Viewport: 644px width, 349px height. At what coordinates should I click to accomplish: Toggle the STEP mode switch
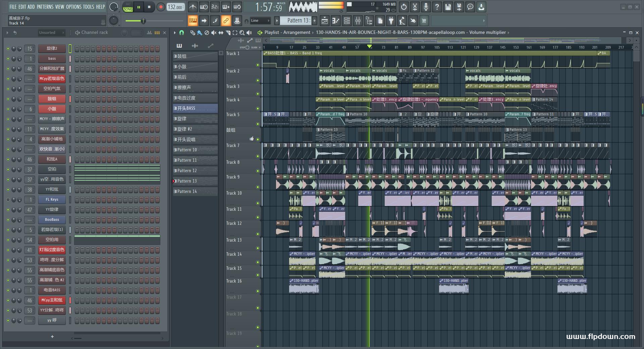[247, 47]
